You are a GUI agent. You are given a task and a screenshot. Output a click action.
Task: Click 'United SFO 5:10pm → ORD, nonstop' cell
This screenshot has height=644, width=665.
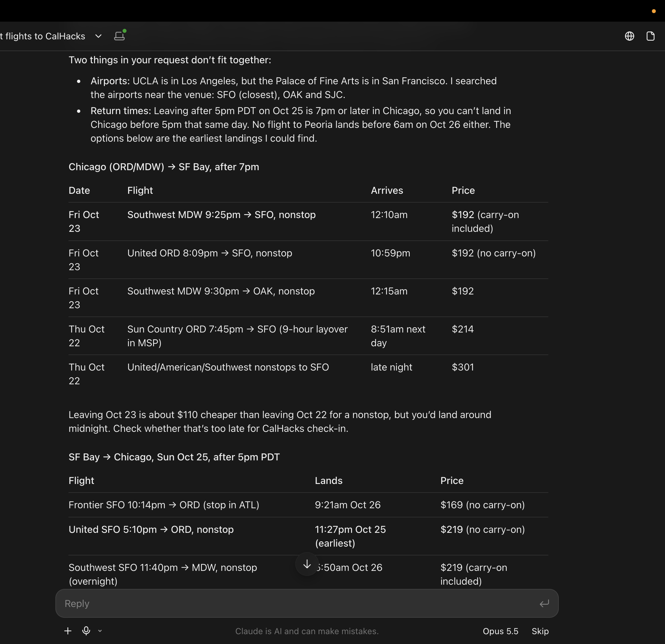coord(151,529)
